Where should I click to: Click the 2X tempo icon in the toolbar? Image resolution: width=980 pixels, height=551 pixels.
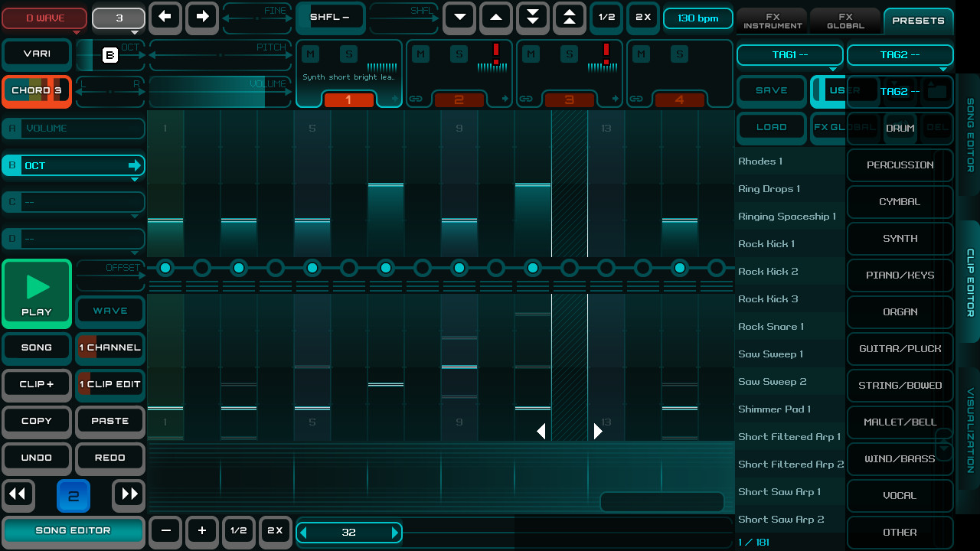point(642,17)
